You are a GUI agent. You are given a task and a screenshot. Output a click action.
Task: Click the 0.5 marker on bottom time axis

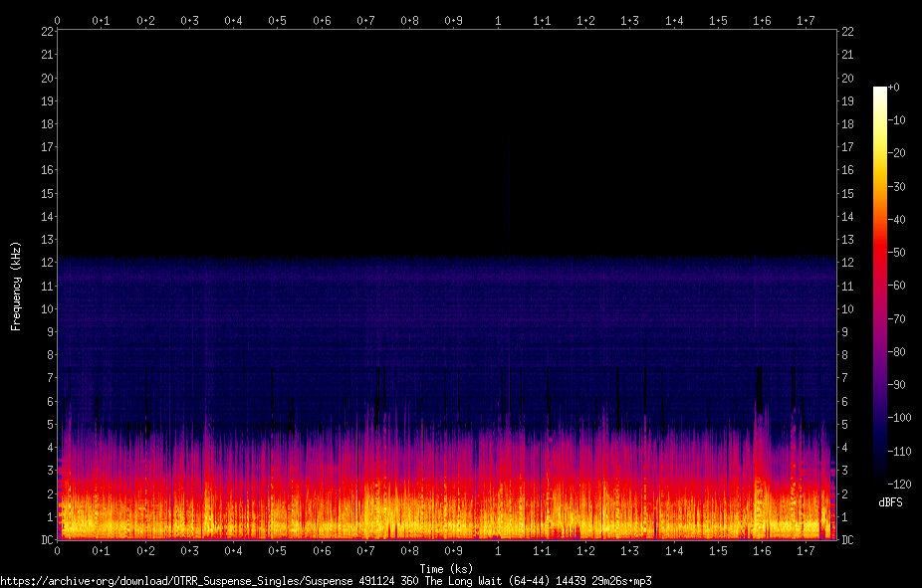click(x=278, y=551)
